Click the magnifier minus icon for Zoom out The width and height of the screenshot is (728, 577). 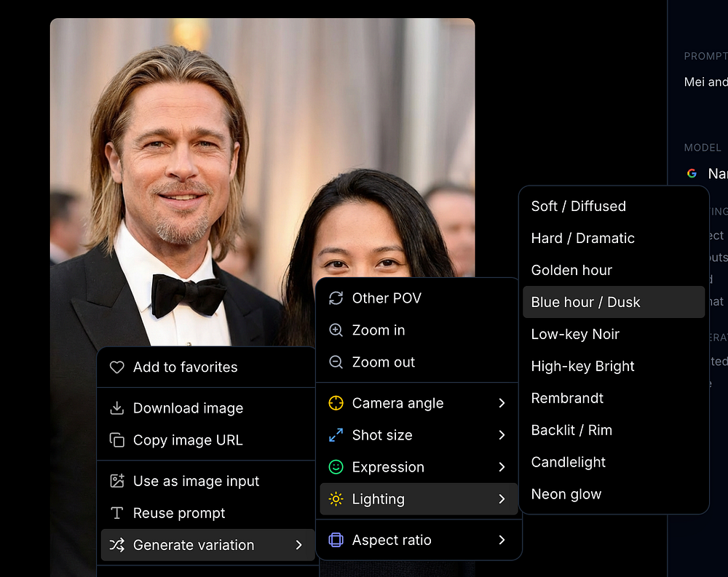[x=336, y=362]
